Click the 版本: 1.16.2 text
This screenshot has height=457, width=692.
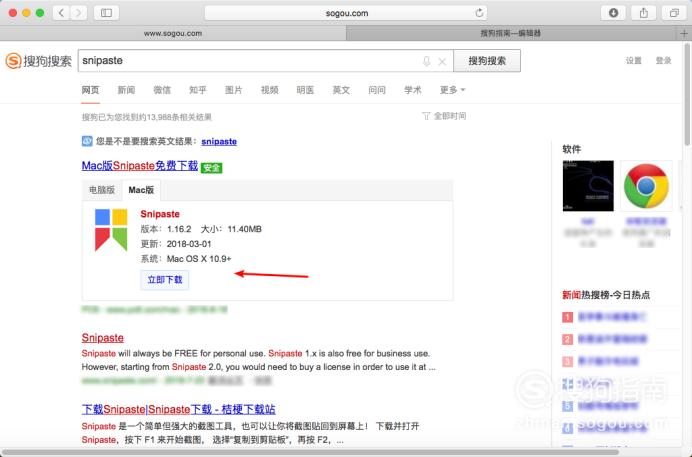coord(166,229)
